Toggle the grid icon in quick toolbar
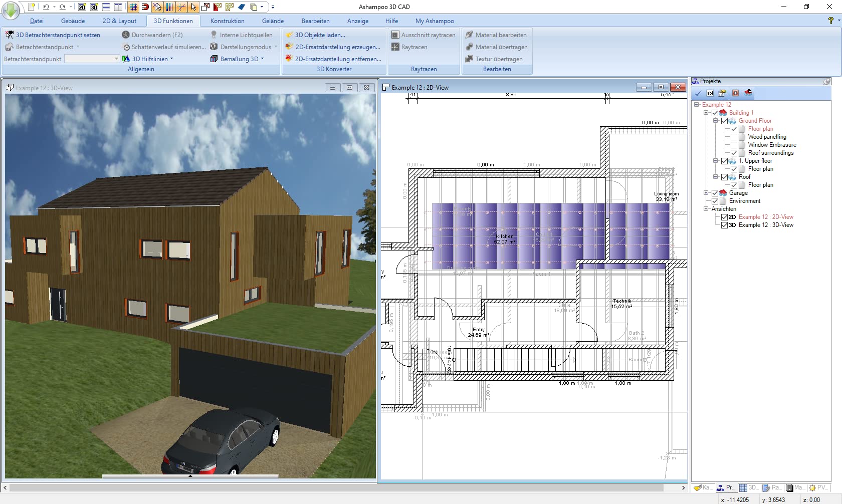 click(133, 7)
